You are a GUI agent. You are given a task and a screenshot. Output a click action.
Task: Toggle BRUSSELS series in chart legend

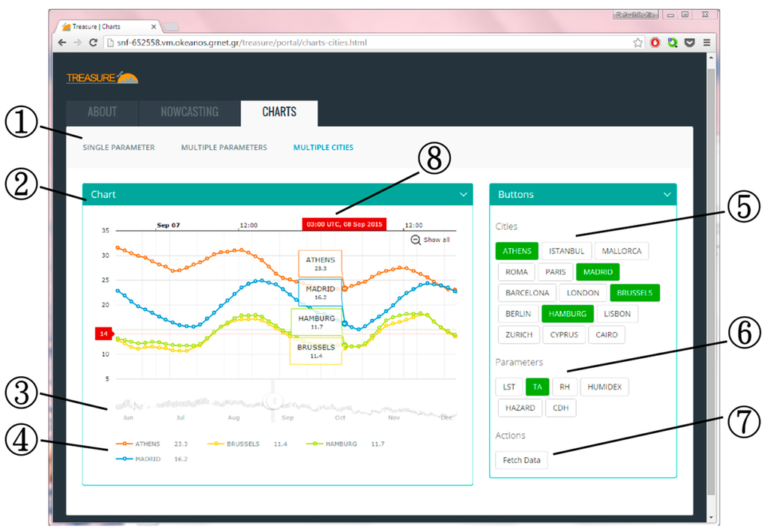point(234,444)
